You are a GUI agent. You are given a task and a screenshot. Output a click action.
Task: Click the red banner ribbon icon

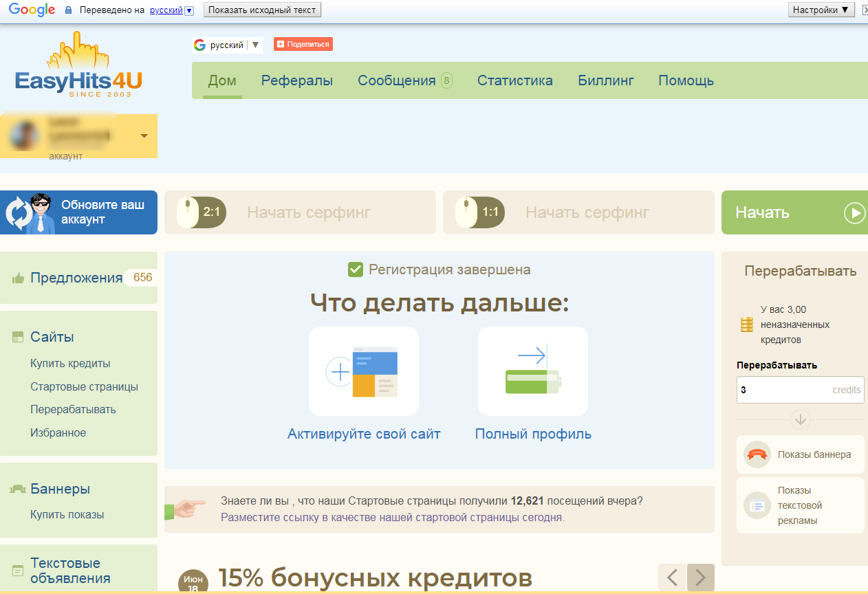(757, 454)
